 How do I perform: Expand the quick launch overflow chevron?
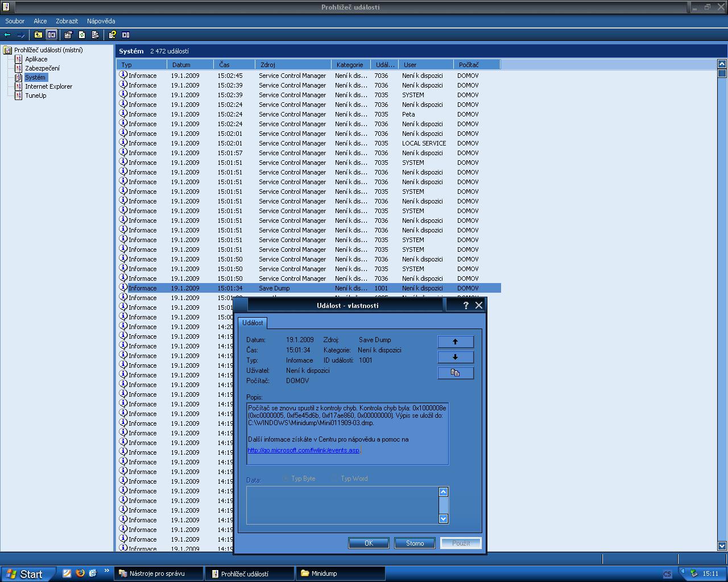pos(106,571)
